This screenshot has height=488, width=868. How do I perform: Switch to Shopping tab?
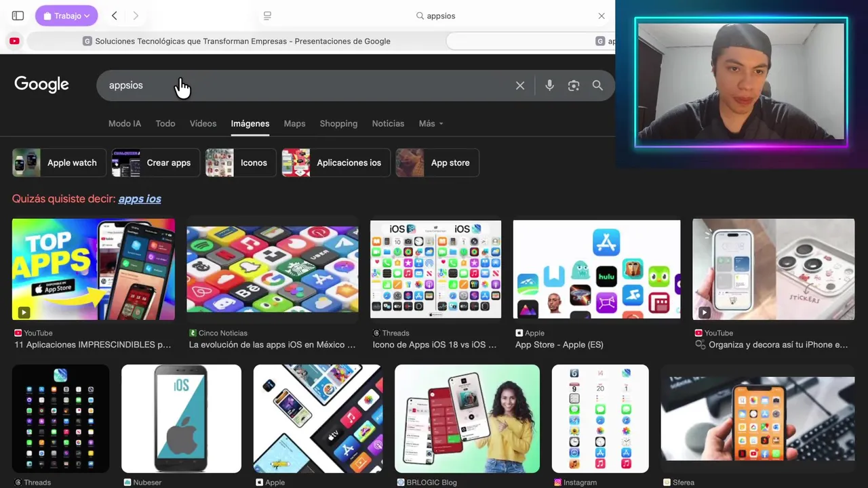[x=338, y=123]
